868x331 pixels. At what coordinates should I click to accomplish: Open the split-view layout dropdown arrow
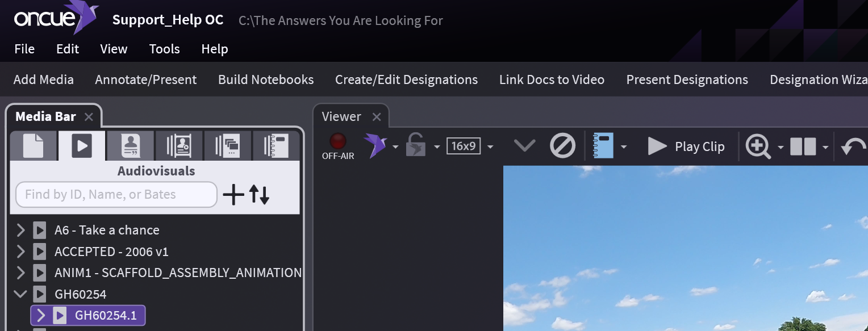click(x=825, y=148)
